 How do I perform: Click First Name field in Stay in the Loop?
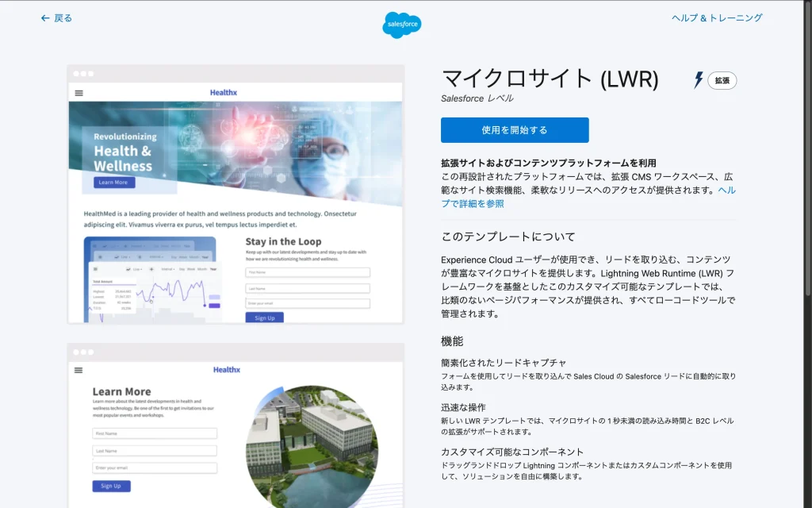308,272
